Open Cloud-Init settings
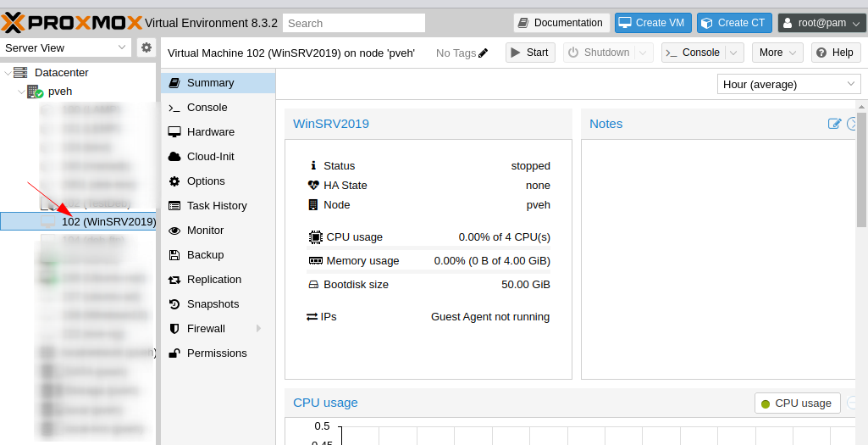 218,156
